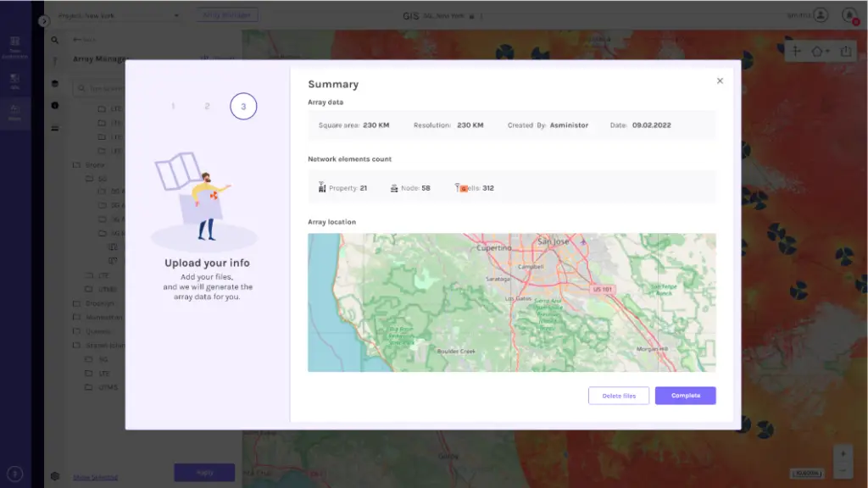Open the polygon shape tool dropdown
868x488 pixels.
[x=820, y=52]
